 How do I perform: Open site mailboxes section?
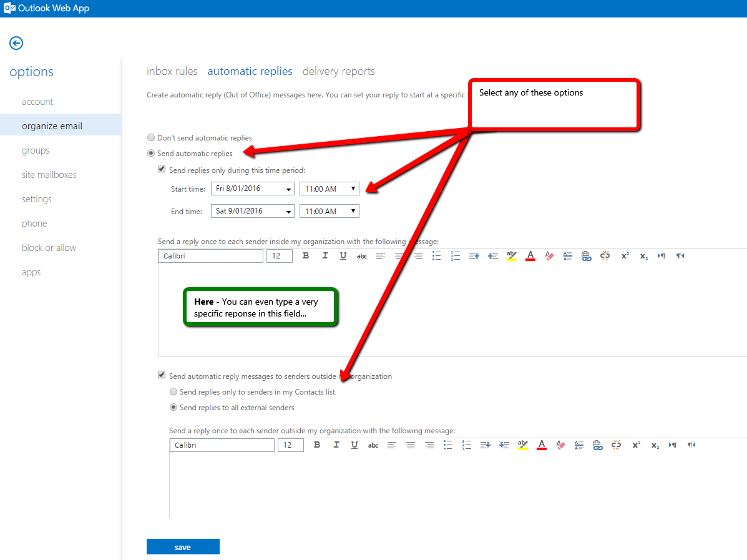click(49, 175)
